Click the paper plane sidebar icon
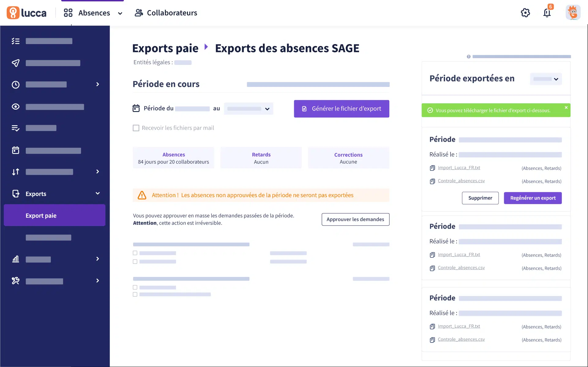Viewport: 588px width, 367px height. [x=16, y=63]
